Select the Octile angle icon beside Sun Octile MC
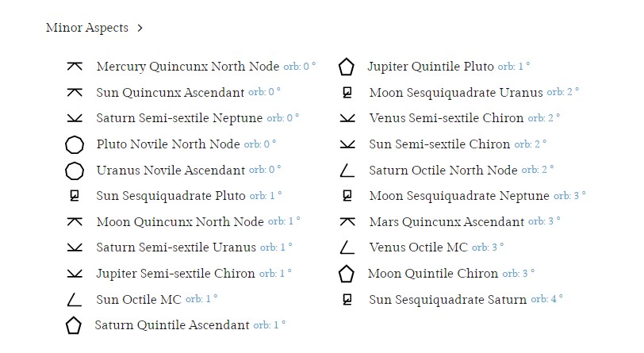 (74, 300)
